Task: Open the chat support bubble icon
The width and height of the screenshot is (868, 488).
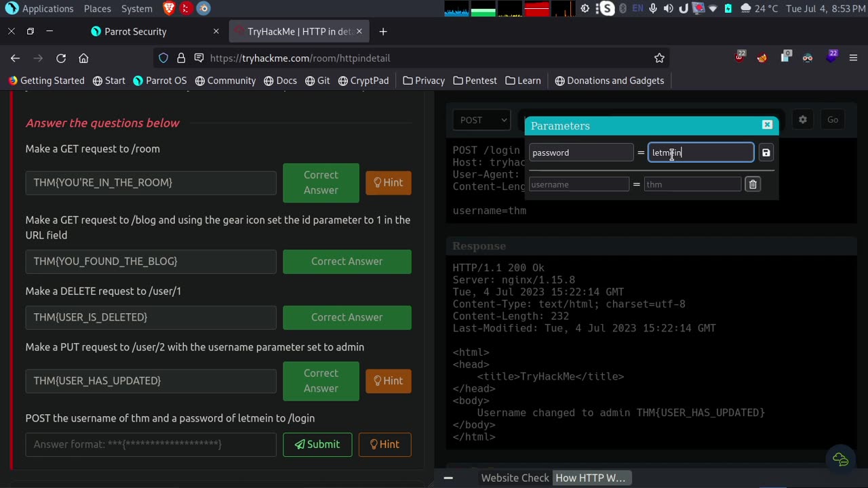Action: point(841,460)
